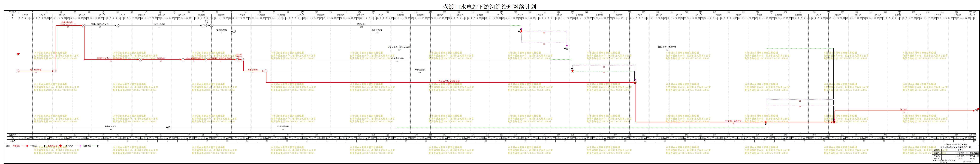Click duration 30 under 锚杆拉拔检测
980x164 pixels.
[x=159, y=27]
